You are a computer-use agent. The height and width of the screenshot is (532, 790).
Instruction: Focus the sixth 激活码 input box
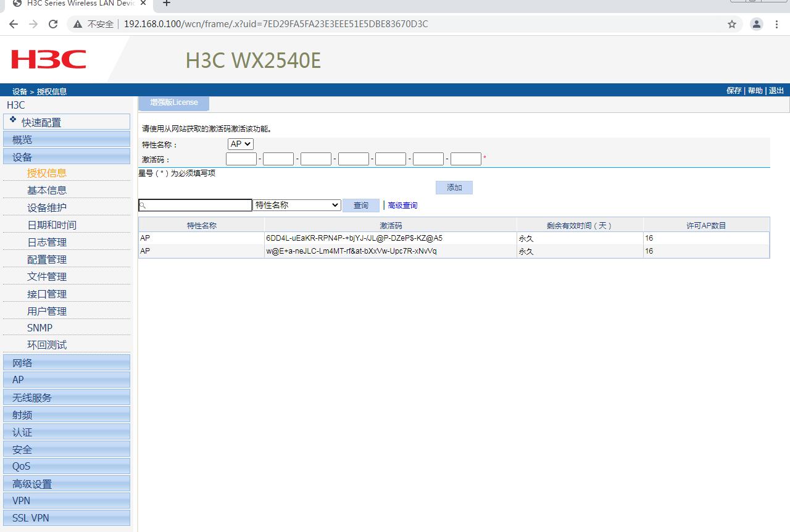coord(428,159)
